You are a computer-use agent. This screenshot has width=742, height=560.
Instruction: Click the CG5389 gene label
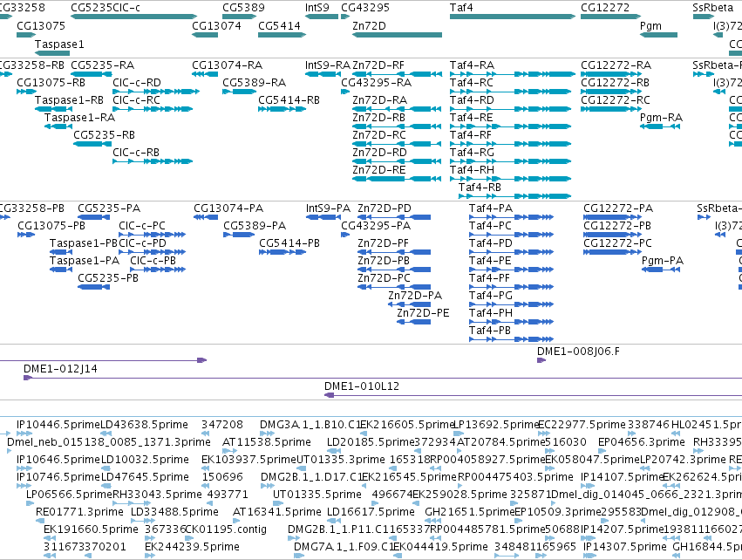244,8
